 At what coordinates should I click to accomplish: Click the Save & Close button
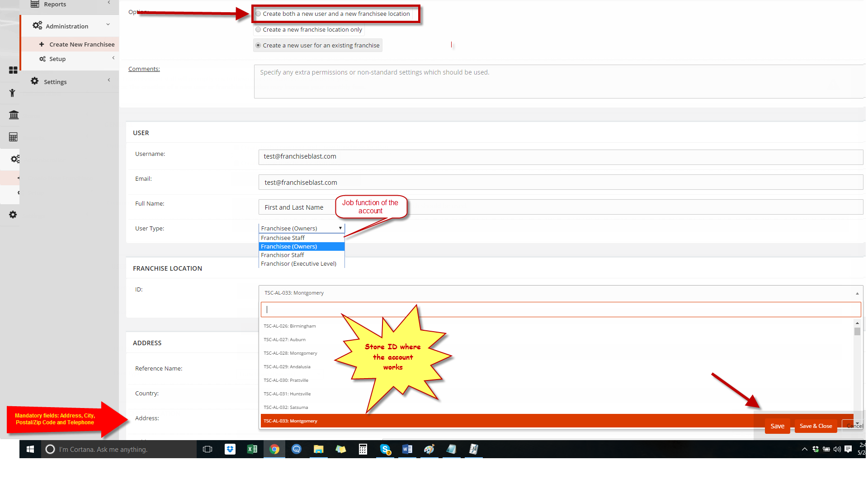click(816, 426)
